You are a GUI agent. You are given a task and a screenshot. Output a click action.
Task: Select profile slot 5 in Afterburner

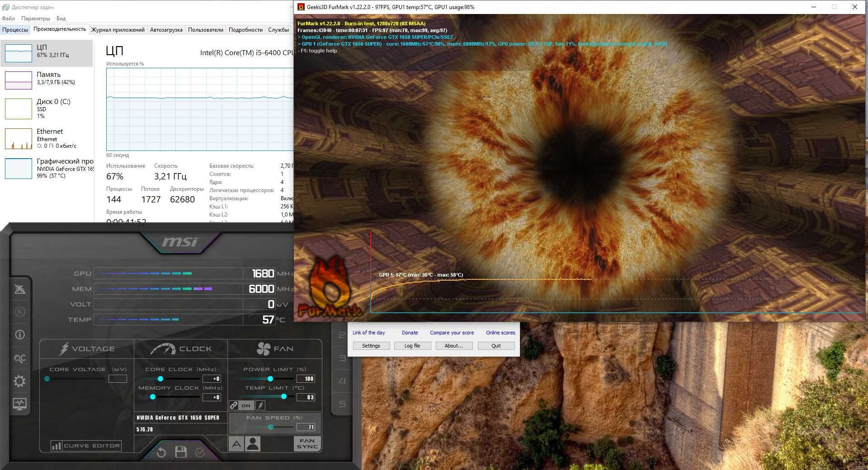click(342, 404)
